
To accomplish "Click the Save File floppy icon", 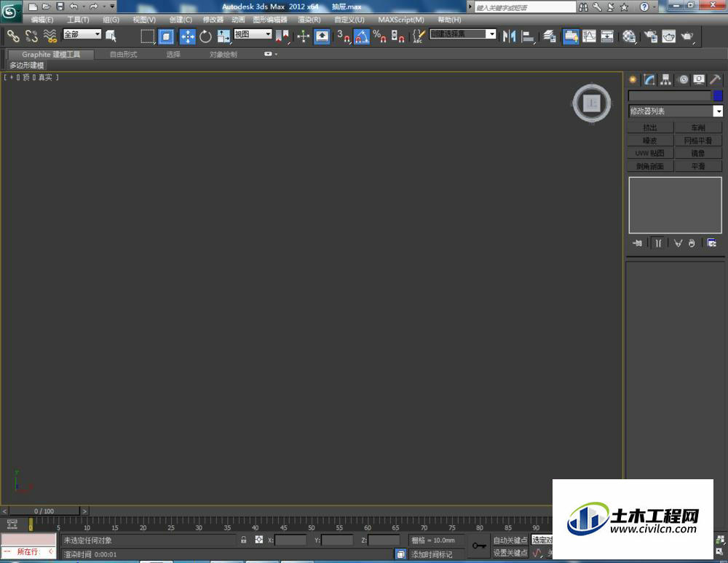I will (60, 7).
